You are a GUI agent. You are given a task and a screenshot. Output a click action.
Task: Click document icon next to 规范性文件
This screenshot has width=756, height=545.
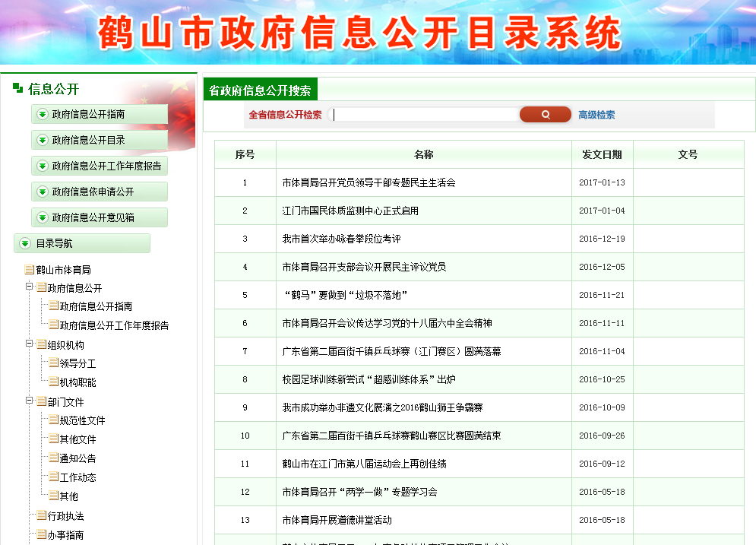[x=53, y=420]
